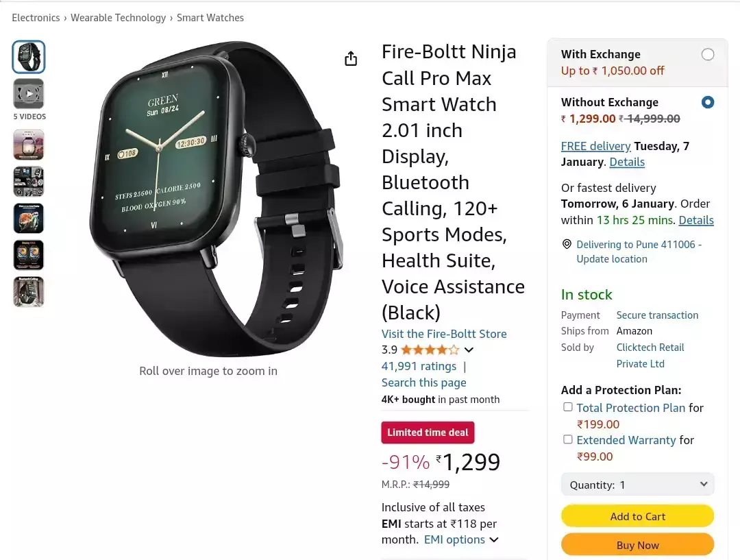Image resolution: width=740 pixels, height=560 pixels.
Task: Click the star rating icons
Action: (430, 350)
